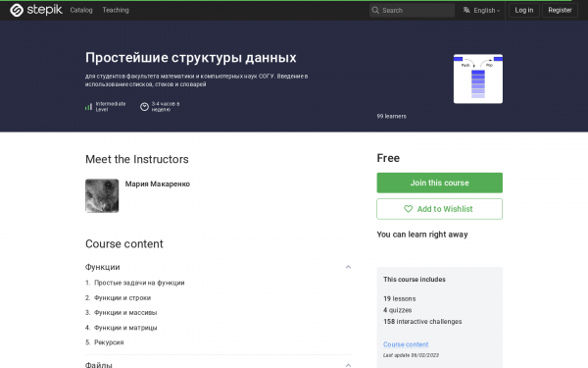
Task: Click the Register button
Action: click(x=560, y=10)
